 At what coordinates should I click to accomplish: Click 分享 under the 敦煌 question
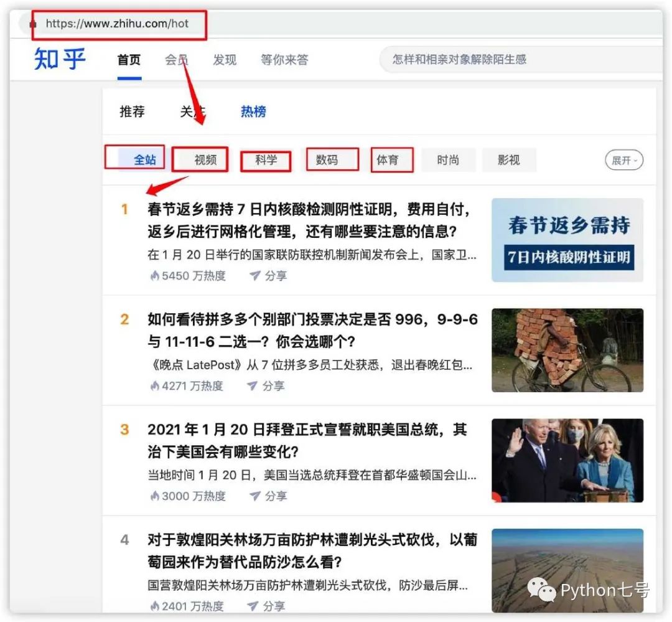pyautogui.click(x=274, y=606)
